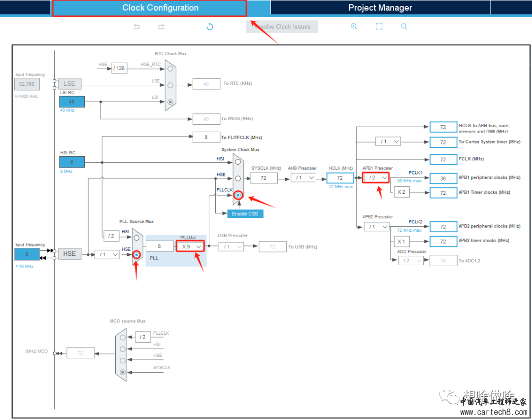
Task: Click the To FLITFCLK 8 field
Action: coord(206,137)
